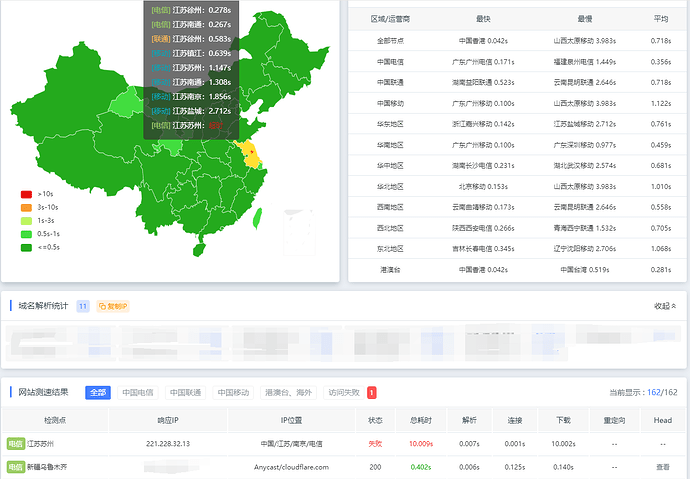Screen dimensions: 690x479
Task: Click the 中国联通 row in the stats table
Action: tap(518, 83)
